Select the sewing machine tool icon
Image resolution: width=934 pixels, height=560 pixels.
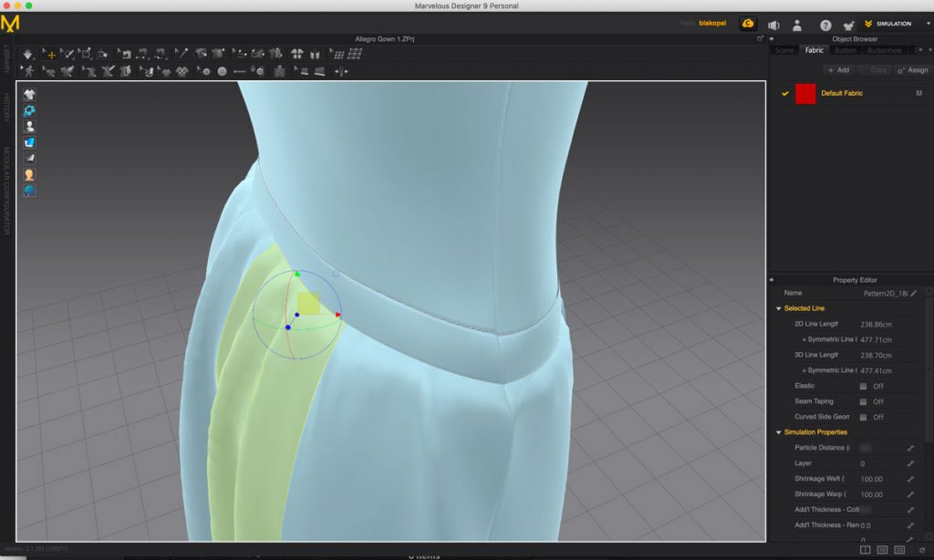pyautogui.click(x=125, y=54)
